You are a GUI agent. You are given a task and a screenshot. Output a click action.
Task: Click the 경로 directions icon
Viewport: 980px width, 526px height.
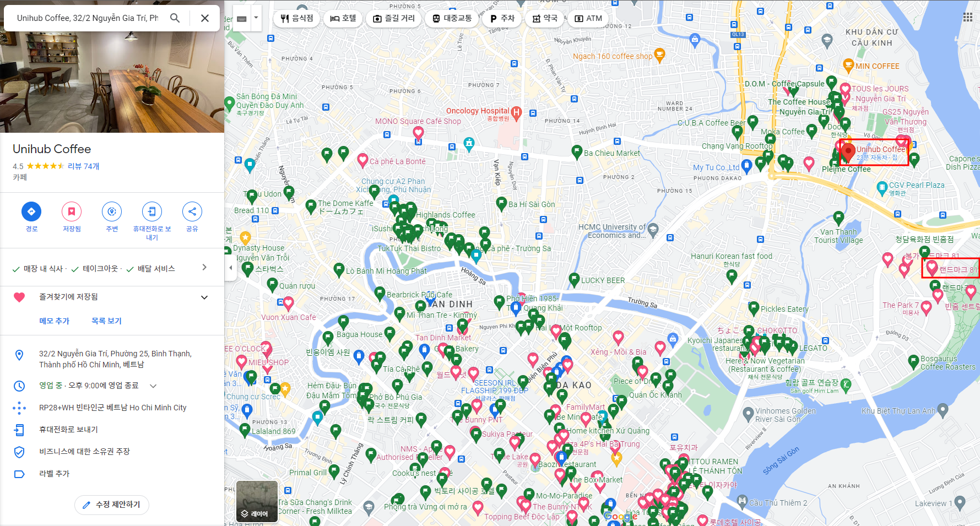pyautogui.click(x=31, y=212)
